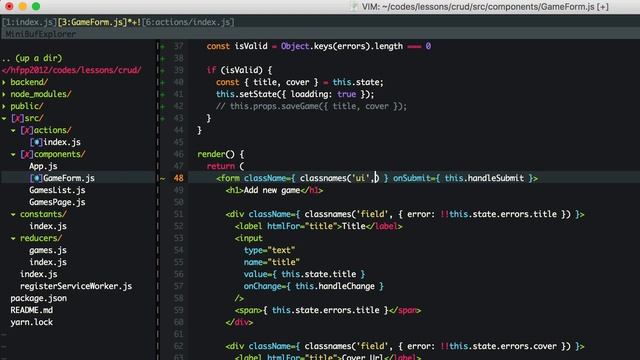
Task: Click 'this.handleSubmit' in the form tag
Action: pyautogui.click(x=484, y=178)
